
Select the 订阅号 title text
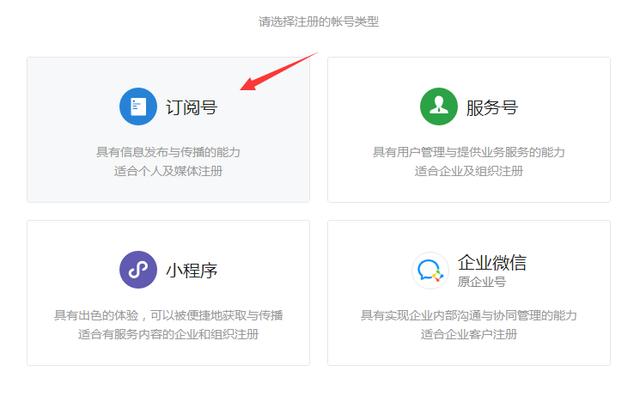191,107
